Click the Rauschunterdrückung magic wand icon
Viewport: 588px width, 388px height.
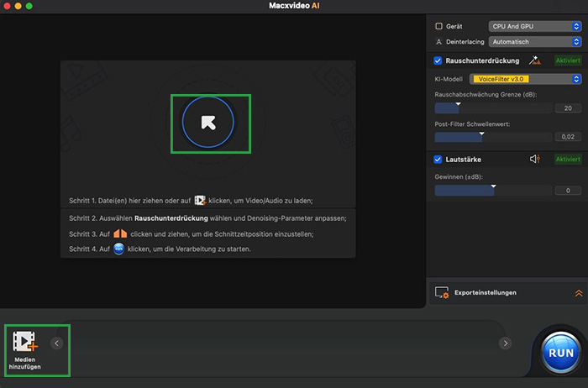coord(535,60)
